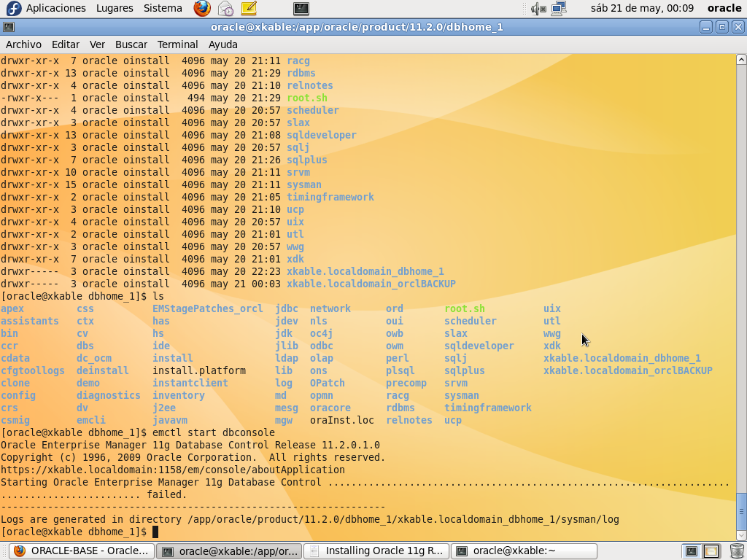
Task: Click the 'EMStagePatches_orcl' directory name
Action: tap(208, 308)
